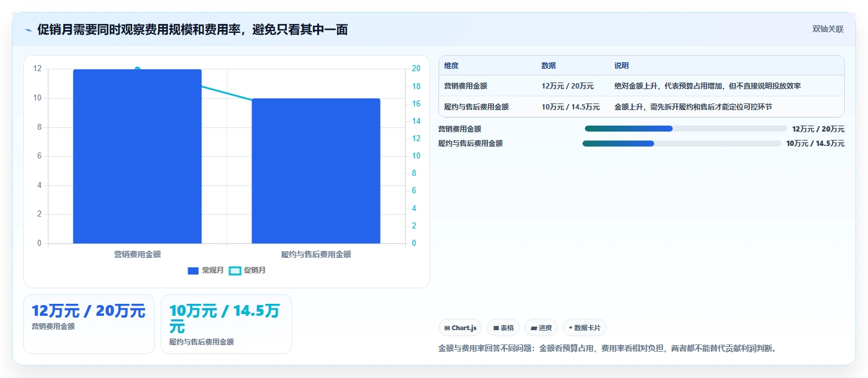868x378 pixels.
Task: Click the icon inside the 进度 chip
Action: (x=533, y=328)
